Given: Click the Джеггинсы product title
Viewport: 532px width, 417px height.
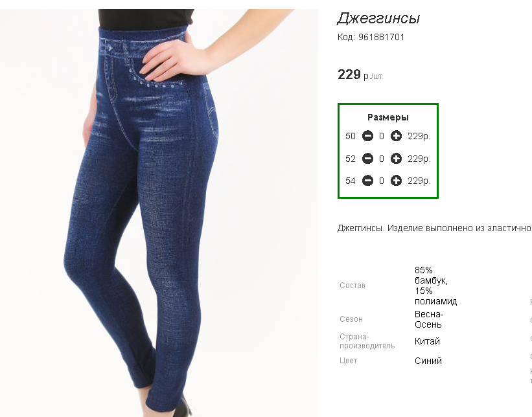Looking at the screenshot, I should 378,18.
